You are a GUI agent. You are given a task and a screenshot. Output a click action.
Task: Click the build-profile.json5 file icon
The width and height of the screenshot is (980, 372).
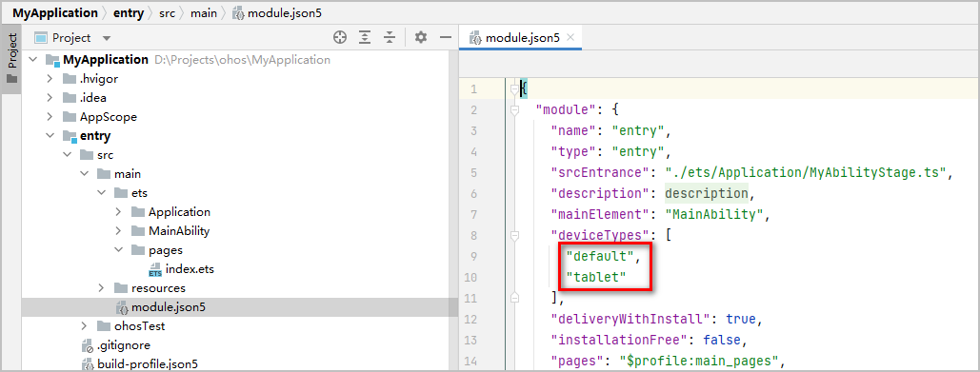pyautogui.click(x=88, y=363)
